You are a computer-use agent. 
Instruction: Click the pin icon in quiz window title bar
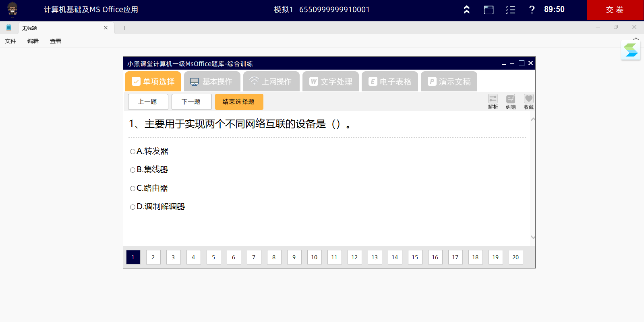click(x=503, y=63)
